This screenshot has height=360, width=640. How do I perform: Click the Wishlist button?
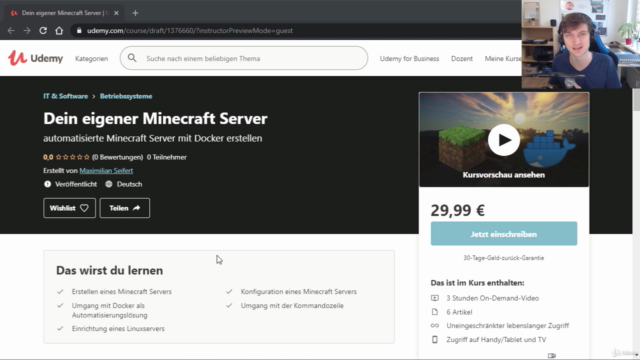69,208
